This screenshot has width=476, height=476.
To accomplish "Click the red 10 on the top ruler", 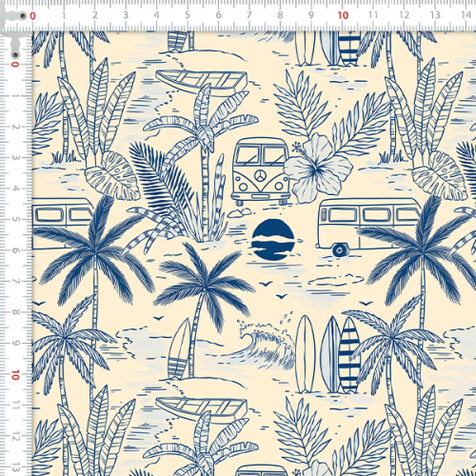I will pos(343,15).
